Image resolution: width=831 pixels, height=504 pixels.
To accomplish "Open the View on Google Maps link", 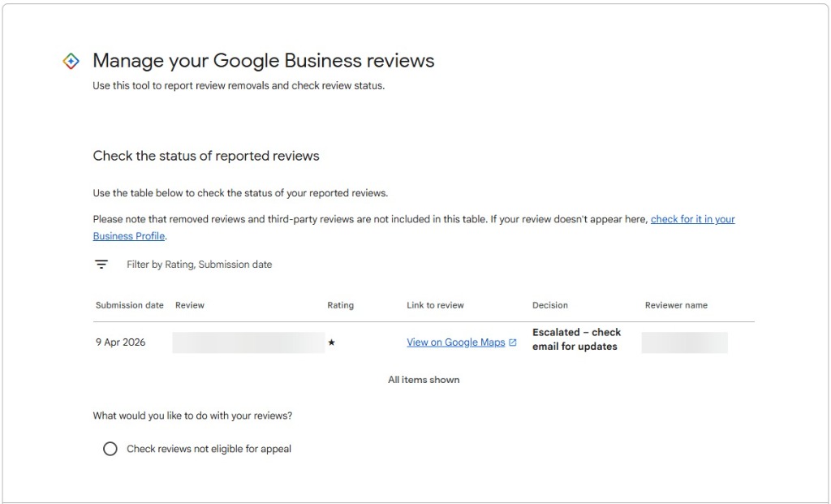I will [456, 342].
